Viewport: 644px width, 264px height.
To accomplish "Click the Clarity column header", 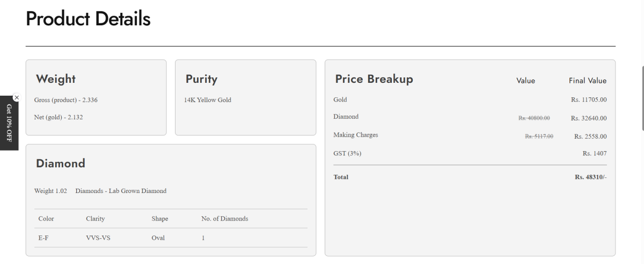I will [x=96, y=219].
